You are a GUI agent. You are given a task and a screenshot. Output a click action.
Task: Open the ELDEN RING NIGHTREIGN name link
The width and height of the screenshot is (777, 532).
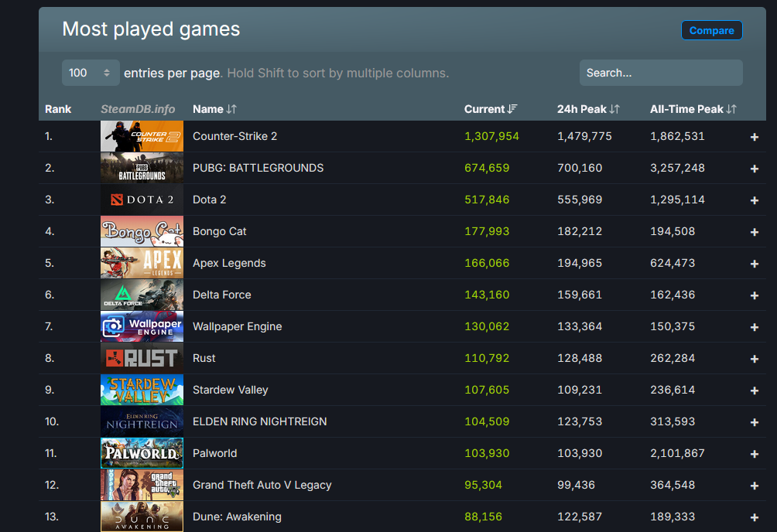(x=260, y=421)
